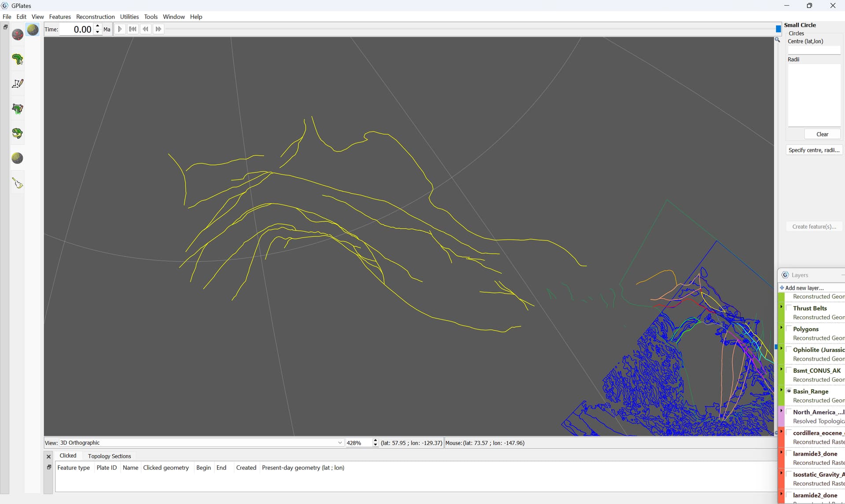Expand the Thrust Belts layer options

click(781, 307)
